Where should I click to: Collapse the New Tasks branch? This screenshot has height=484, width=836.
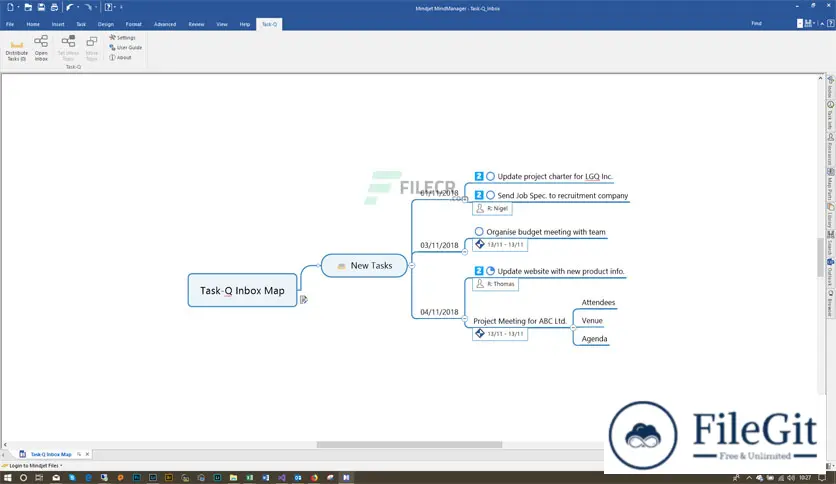[412, 265]
